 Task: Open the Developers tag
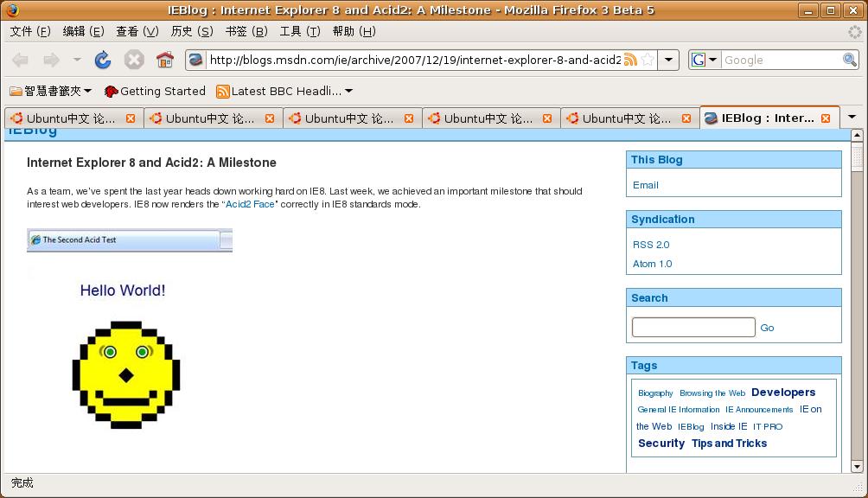783,393
